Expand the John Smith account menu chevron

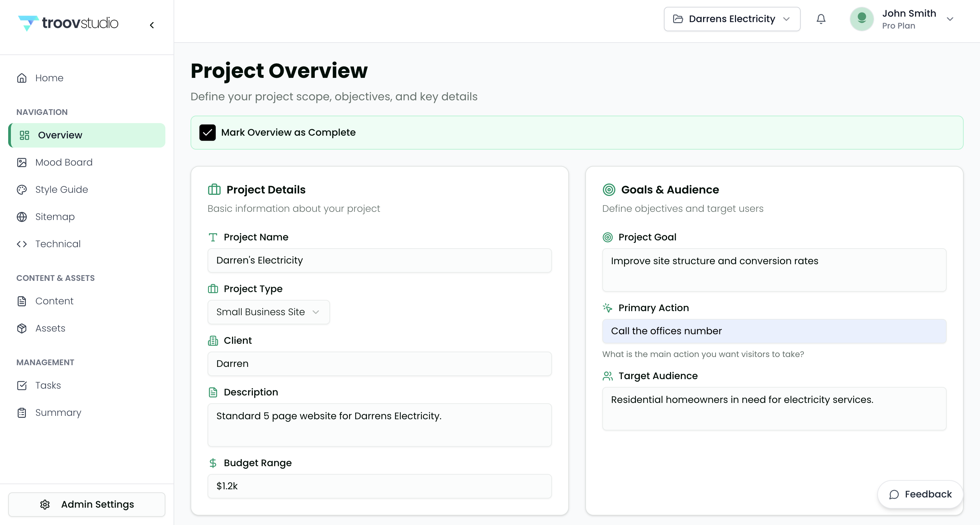pyautogui.click(x=950, y=19)
